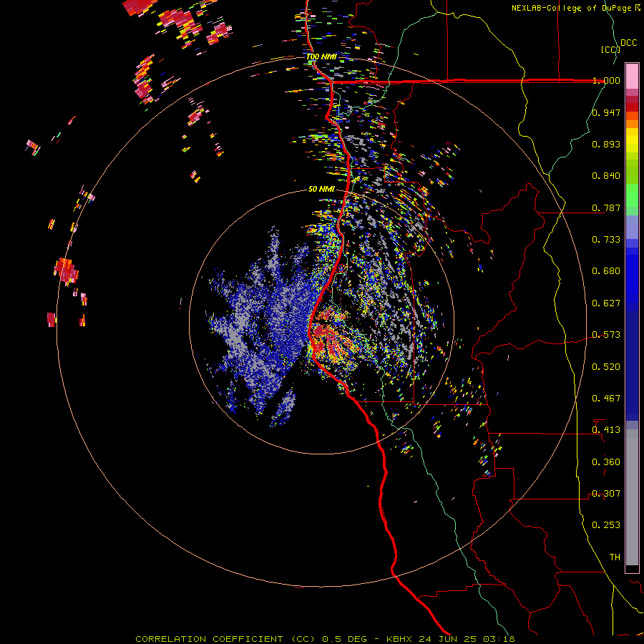This screenshot has height=644, width=644.
Task: Select the 1.000 value on the scale
Action: point(606,80)
